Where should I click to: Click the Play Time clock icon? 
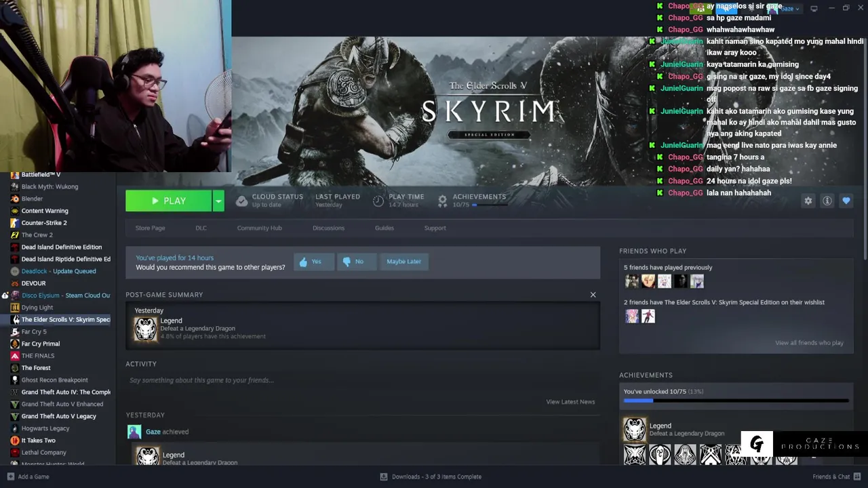click(x=378, y=201)
